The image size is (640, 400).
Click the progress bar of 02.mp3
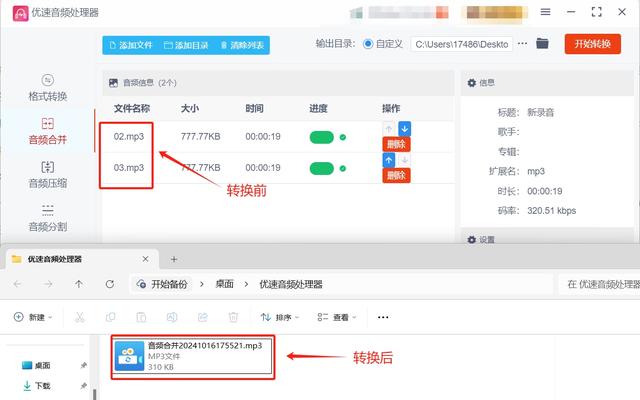pyautogui.click(x=322, y=137)
